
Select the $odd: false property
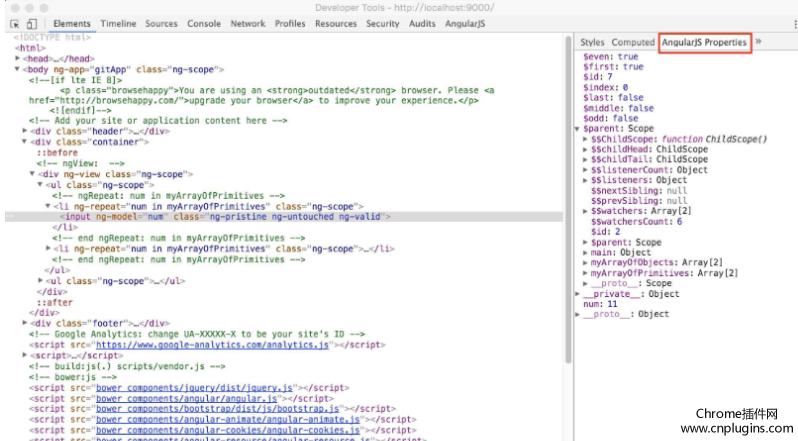(610, 119)
